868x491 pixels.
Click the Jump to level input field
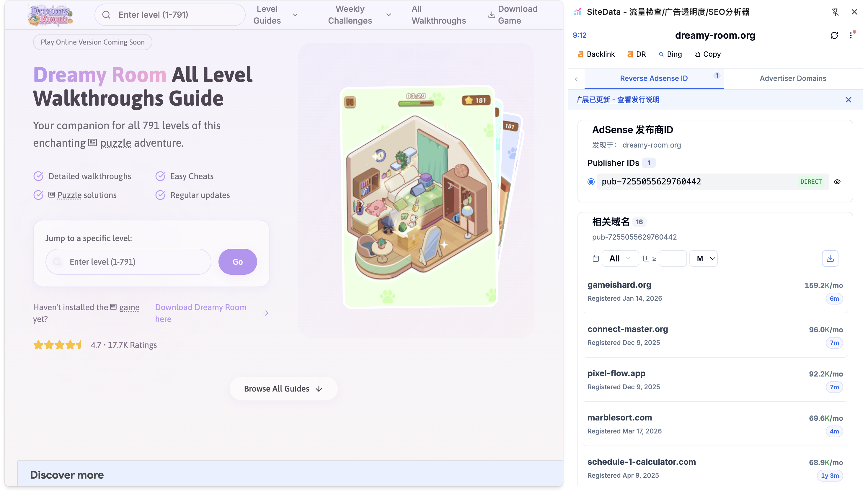click(128, 262)
